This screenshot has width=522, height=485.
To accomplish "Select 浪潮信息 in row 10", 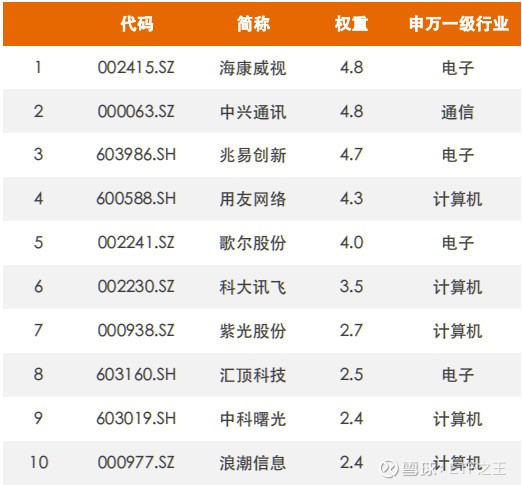I will tap(253, 463).
